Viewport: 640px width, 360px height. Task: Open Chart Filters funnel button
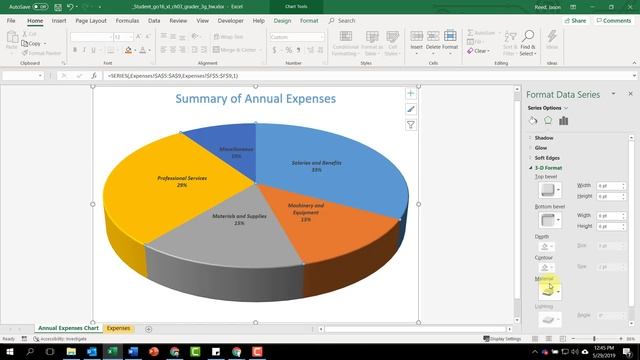coord(411,125)
